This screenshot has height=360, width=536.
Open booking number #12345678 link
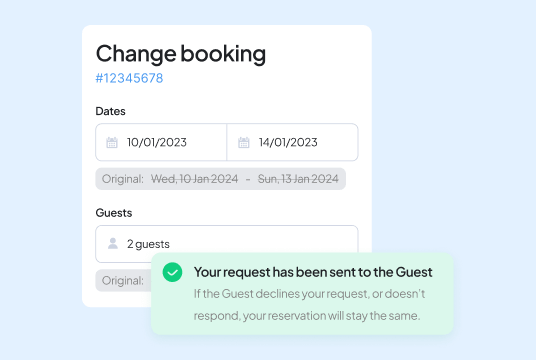(129, 78)
